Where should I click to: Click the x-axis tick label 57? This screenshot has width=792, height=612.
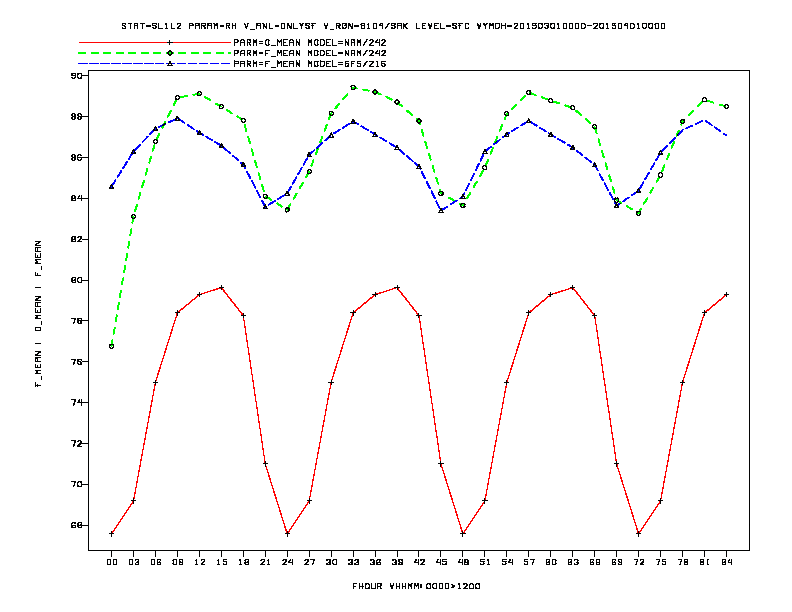[x=529, y=562]
